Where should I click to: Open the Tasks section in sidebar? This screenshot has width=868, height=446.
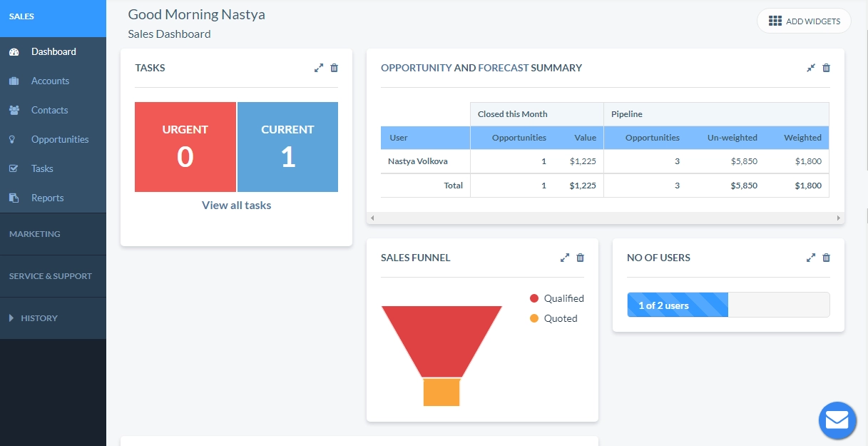tap(44, 168)
